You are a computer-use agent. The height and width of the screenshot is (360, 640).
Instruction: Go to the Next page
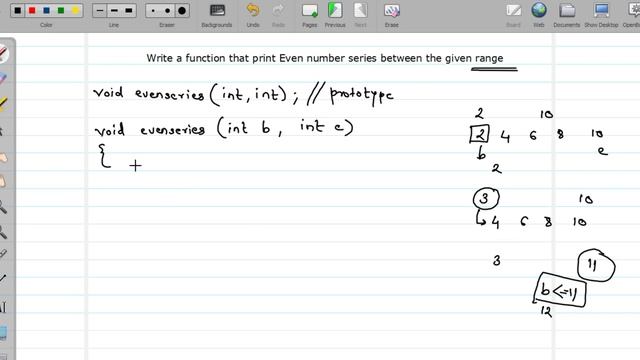(360, 15)
